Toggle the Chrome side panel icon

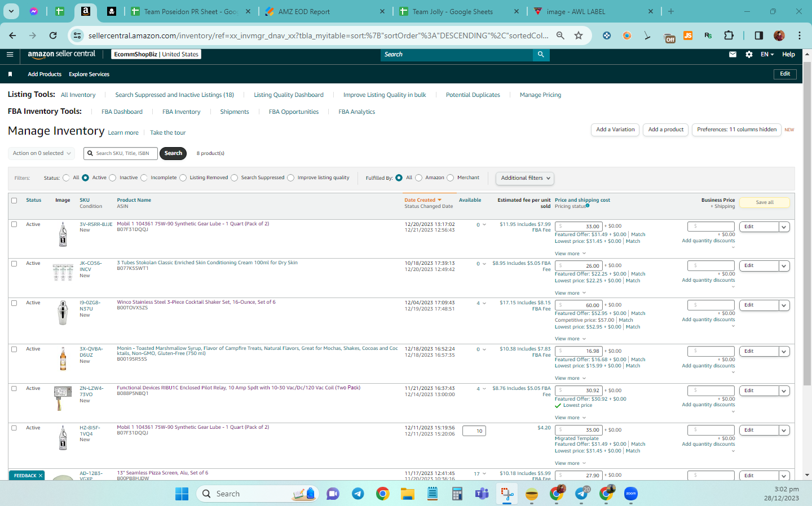point(758,35)
